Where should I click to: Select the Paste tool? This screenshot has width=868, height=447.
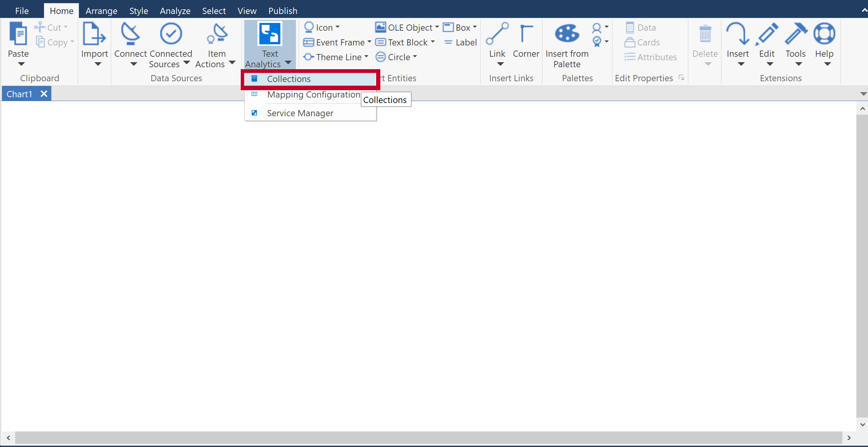click(18, 39)
